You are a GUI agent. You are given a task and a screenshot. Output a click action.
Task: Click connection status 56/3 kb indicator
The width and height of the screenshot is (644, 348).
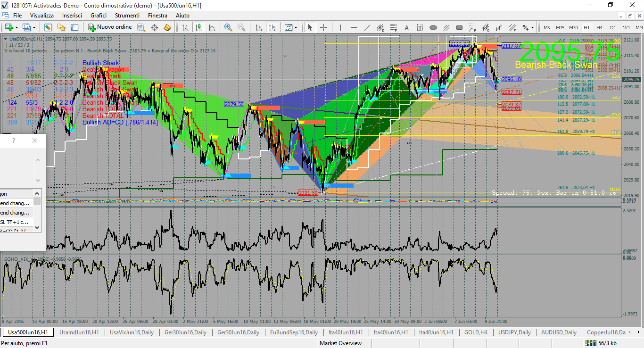point(602,343)
